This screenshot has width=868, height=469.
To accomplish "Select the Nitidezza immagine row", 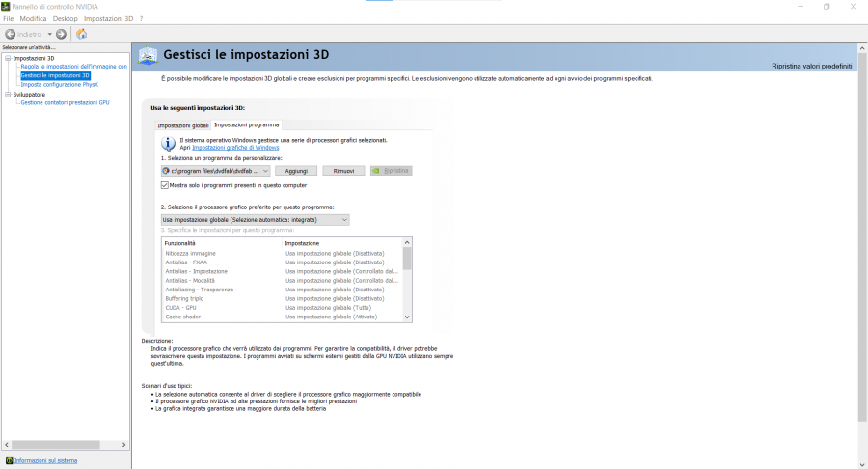I will tap(282, 254).
